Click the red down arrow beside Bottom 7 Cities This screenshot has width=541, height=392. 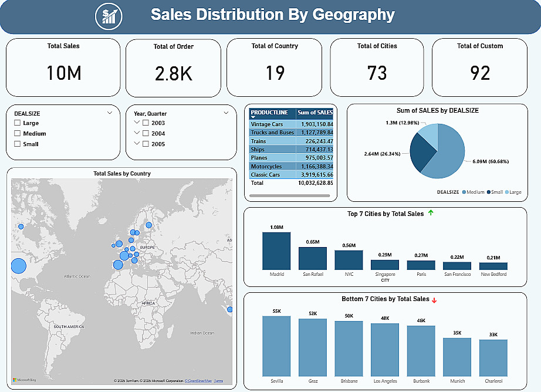434,300
